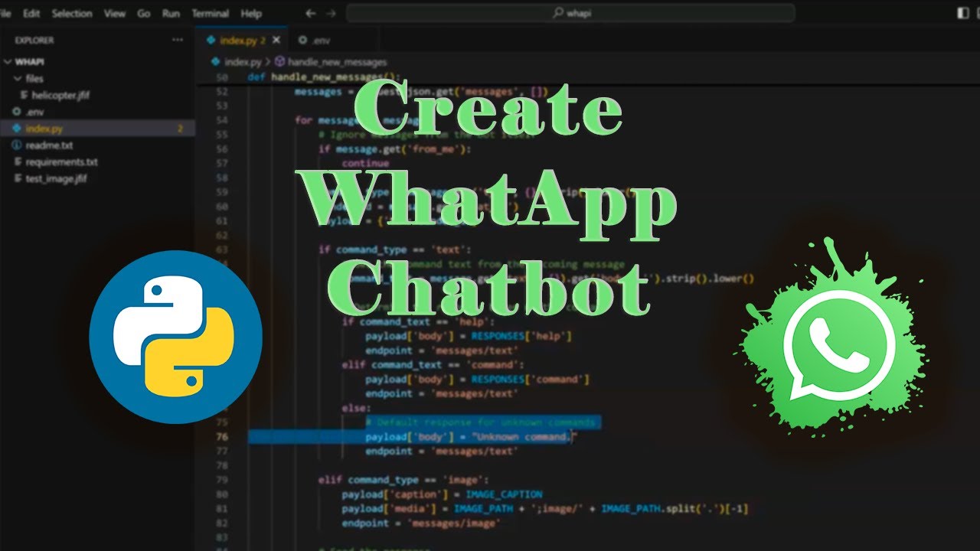Open Explorer views and more actions ellipsis

tap(178, 40)
